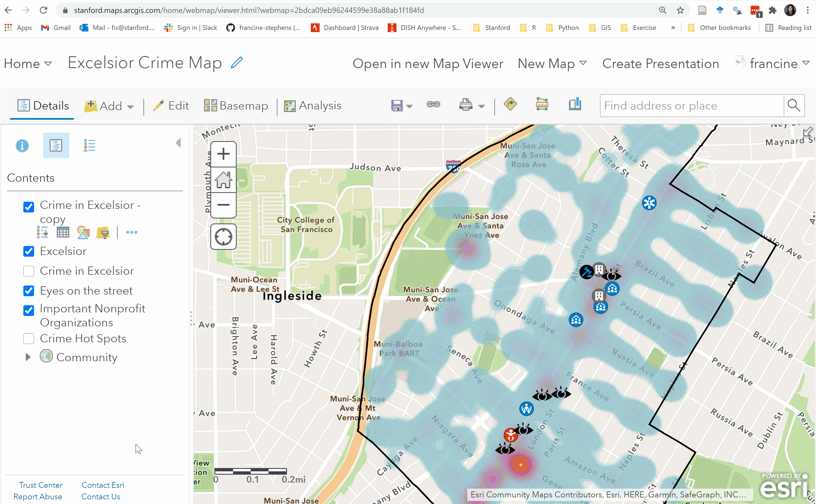Image resolution: width=816 pixels, height=504 pixels.
Task: Expand the Community basemap group
Action: [28, 357]
